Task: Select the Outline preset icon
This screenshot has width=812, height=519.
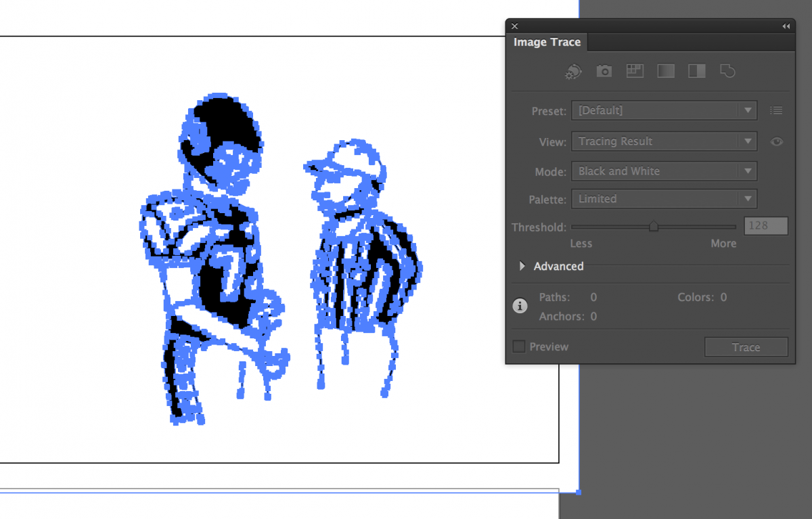Action: coord(727,70)
